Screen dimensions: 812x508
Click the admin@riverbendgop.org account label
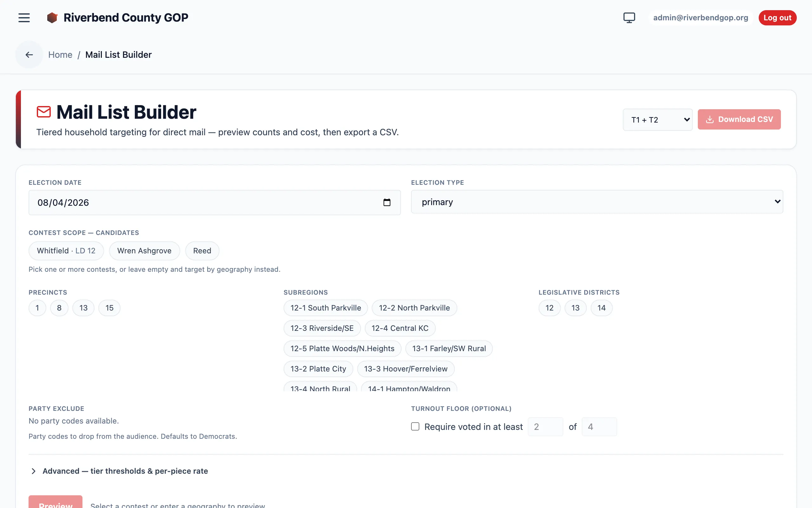tap(701, 18)
